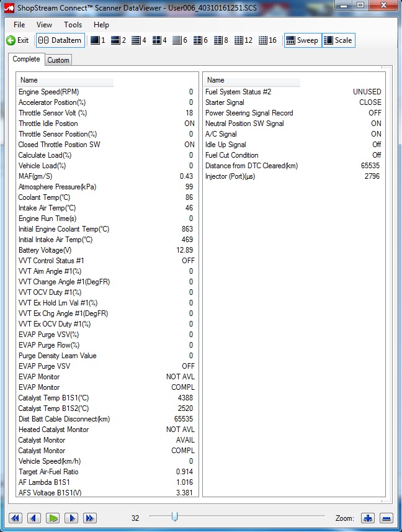
Task: Select the Intake Air Temp(°C) row
Action: point(107,208)
